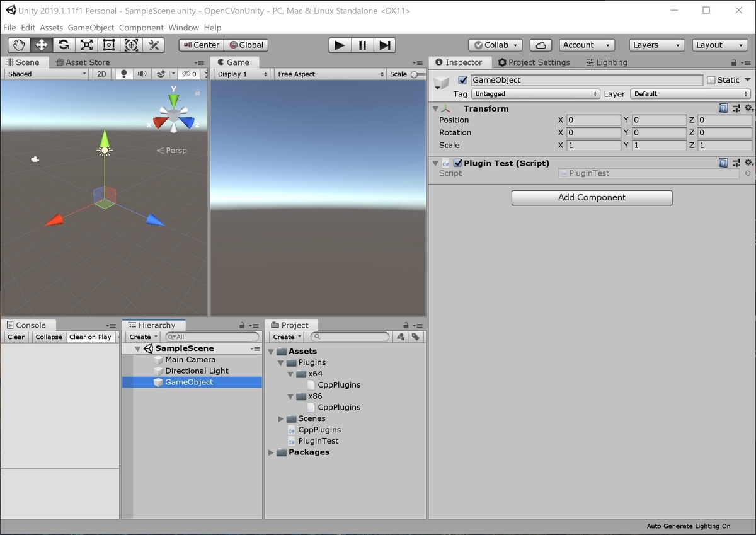The height and width of the screenshot is (535, 756).
Task: Click Project search by label icon
Action: 415,337
